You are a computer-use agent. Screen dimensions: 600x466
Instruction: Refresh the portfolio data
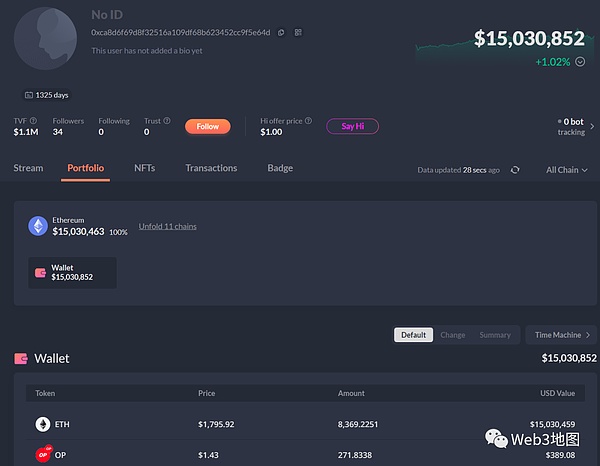click(515, 170)
